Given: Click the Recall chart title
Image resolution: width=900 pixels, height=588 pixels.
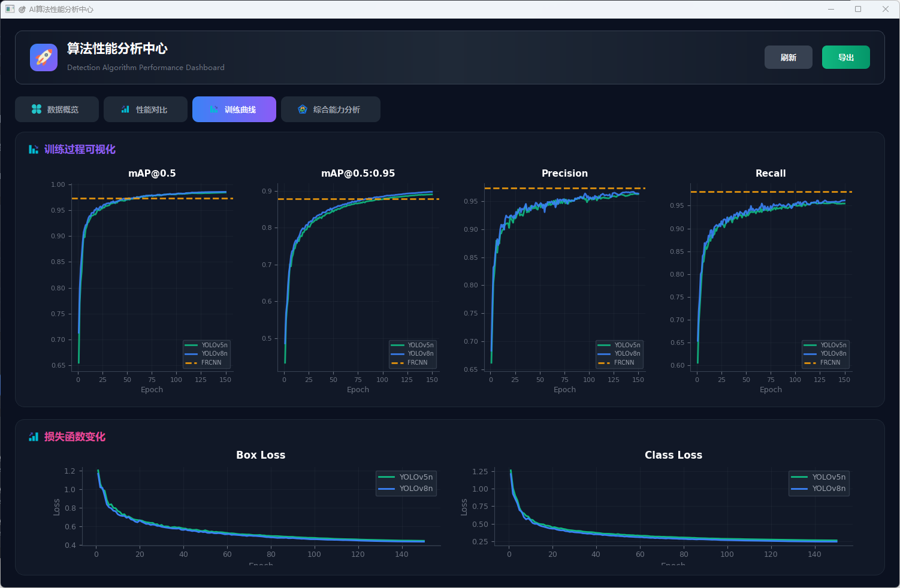Looking at the screenshot, I should pyautogui.click(x=770, y=173).
